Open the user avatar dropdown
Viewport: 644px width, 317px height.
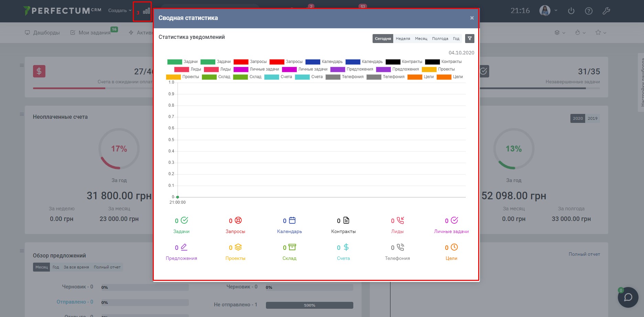[548, 11]
